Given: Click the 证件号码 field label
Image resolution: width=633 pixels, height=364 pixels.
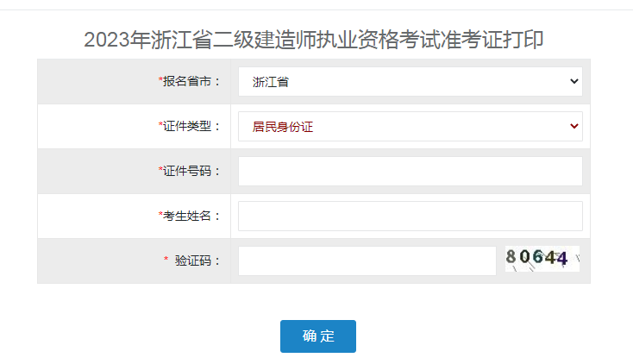Looking at the screenshot, I should click(191, 172).
